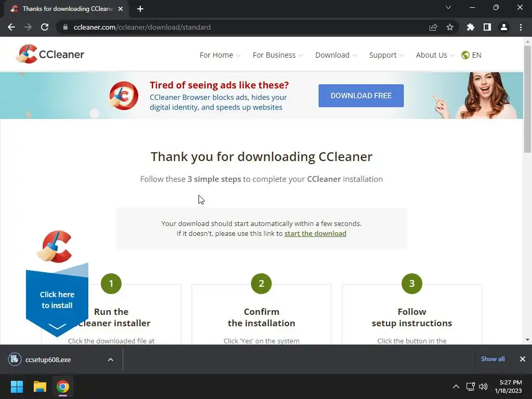Click the address bar URL

click(142, 27)
